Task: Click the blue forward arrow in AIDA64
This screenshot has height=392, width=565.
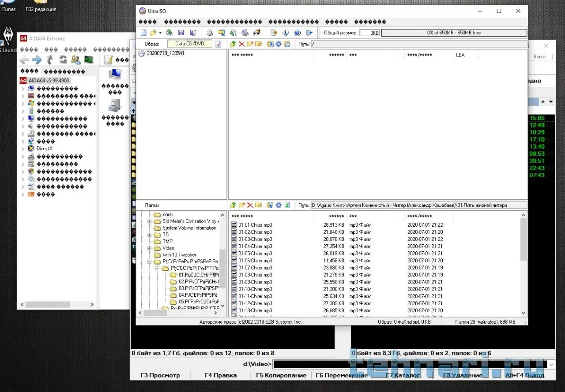Action: (x=37, y=60)
